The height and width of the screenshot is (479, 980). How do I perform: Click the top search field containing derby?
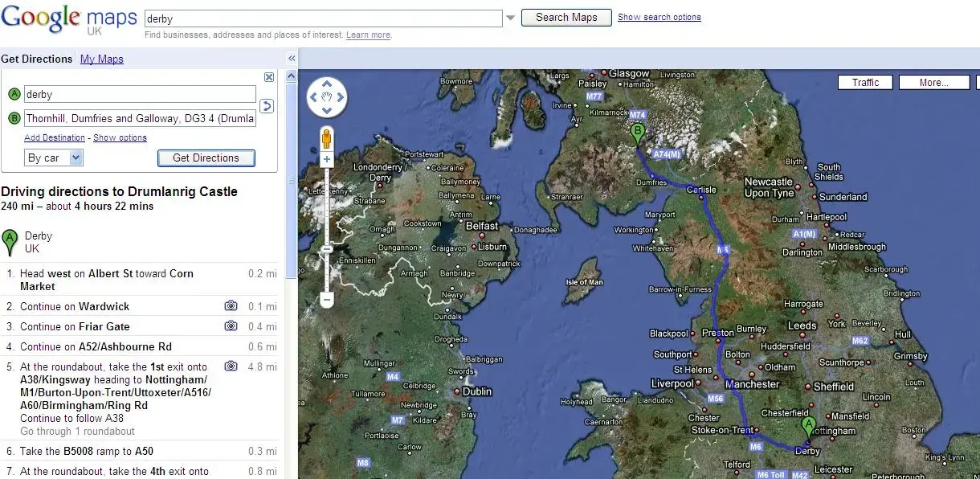(x=324, y=18)
